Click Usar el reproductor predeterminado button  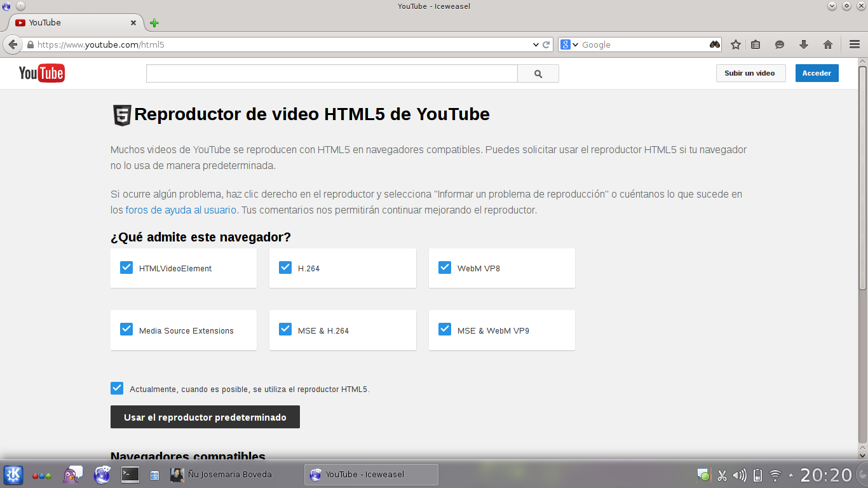click(x=205, y=417)
